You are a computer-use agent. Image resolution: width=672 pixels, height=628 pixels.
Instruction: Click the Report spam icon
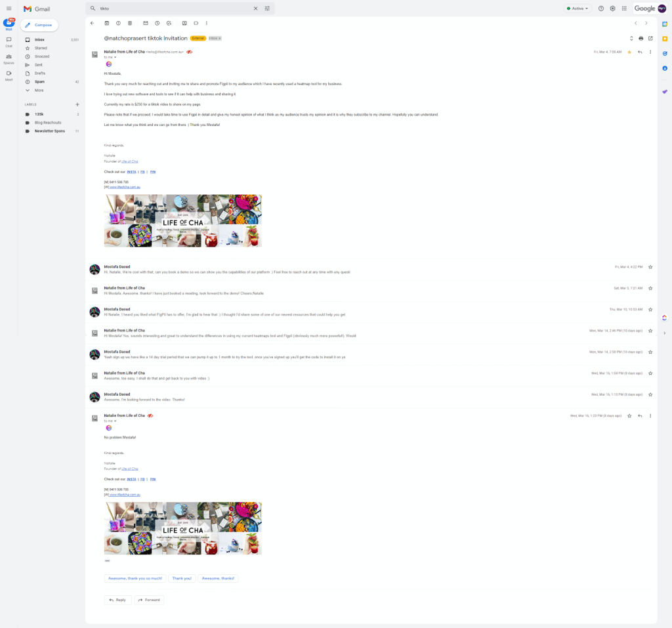tap(118, 23)
